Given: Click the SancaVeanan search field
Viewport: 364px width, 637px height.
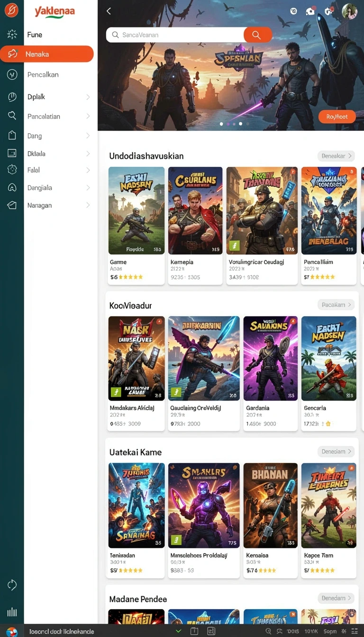Looking at the screenshot, I should pyautogui.click(x=175, y=35).
